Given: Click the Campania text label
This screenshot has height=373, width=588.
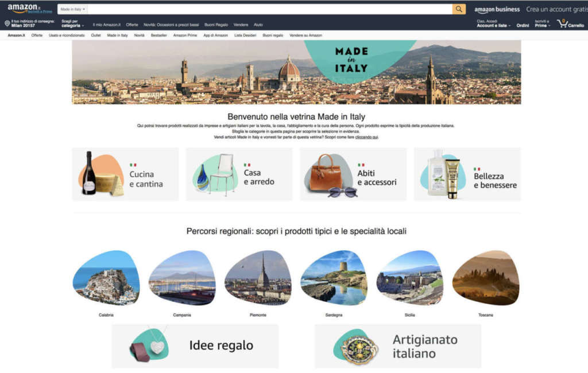Looking at the screenshot, I should [182, 315].
